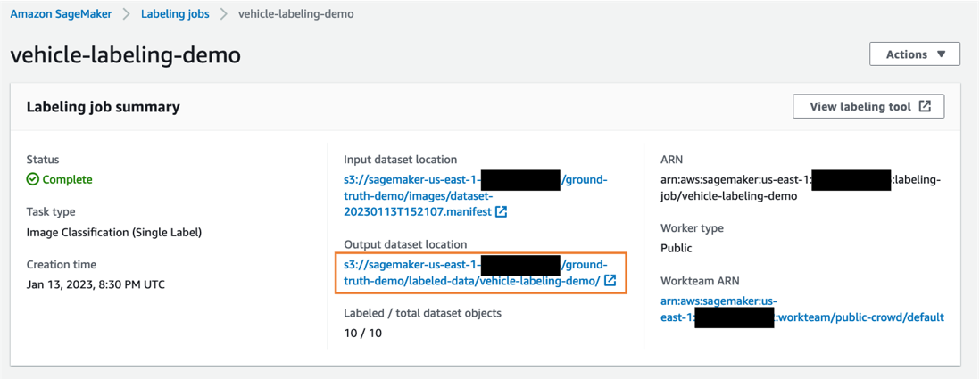The width and height of the screenshot is (980, 379).
Task: Click the Image Classification task type value
Action: tap(114, 232)
